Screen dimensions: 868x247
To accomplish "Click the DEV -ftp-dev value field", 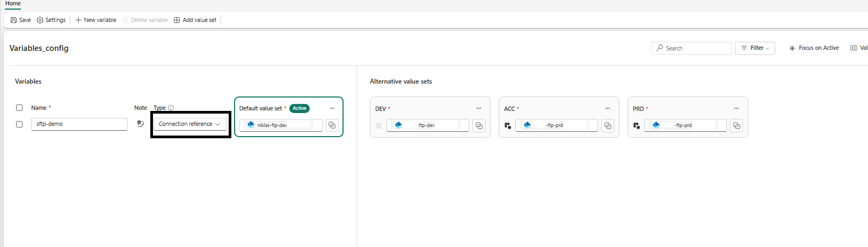I will [428, 125].
